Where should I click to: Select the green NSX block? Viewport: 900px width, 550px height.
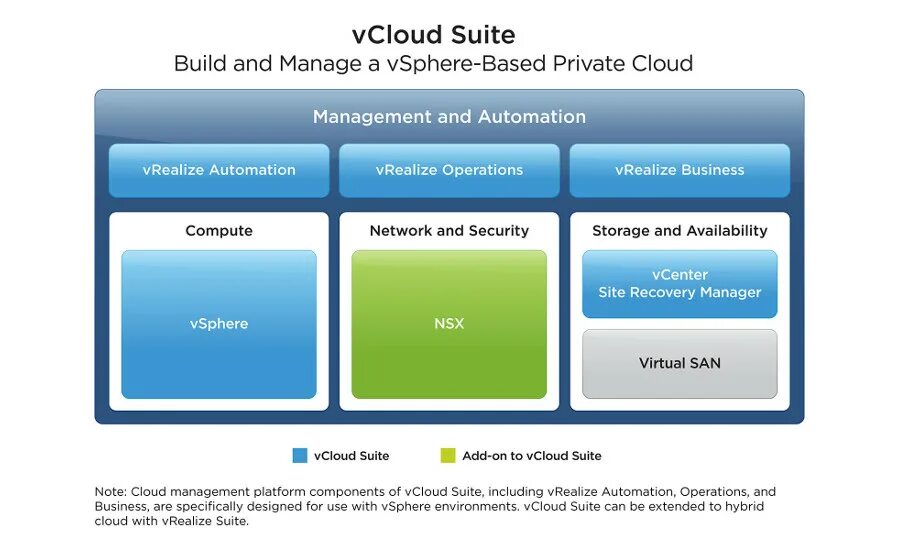[x=449, y=324]
